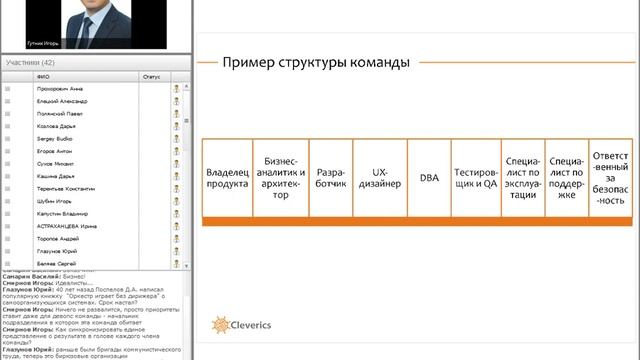The image size is (640, 360).
Task: Click the chat message about Оркестр играет без дирижера
Action: click(84, 296)
